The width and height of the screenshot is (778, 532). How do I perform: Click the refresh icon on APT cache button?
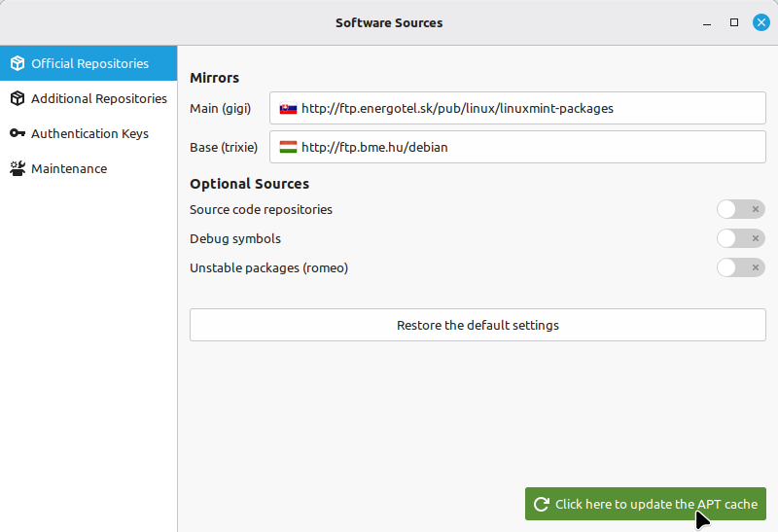(542, 505)
